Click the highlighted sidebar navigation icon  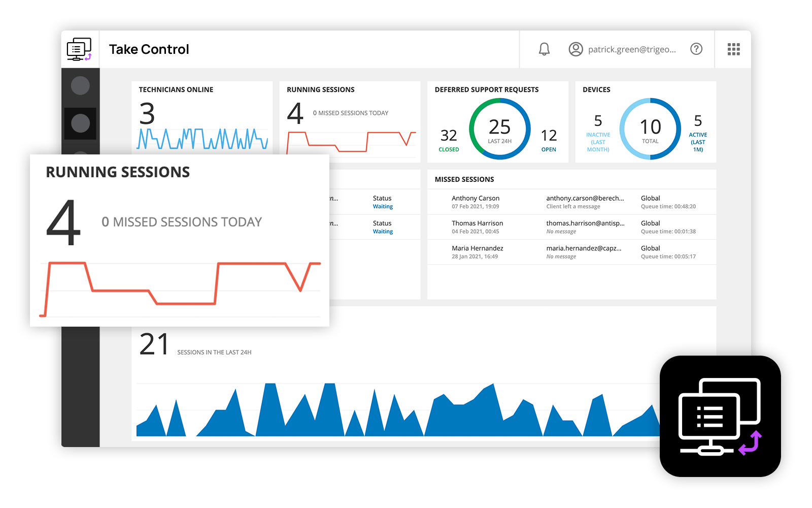[80, 123]
